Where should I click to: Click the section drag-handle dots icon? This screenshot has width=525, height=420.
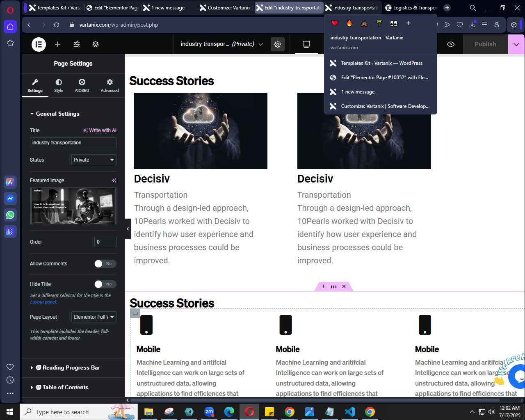(333, 286)
